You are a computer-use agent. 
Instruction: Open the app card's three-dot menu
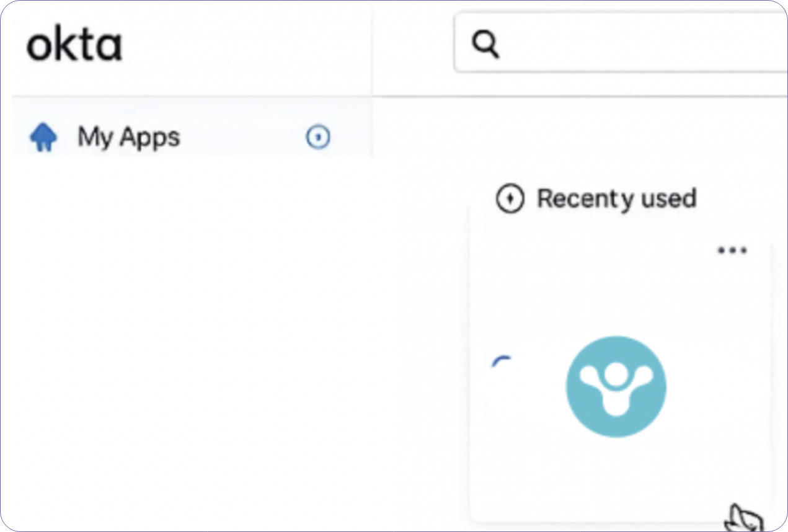tap(732, 250)
